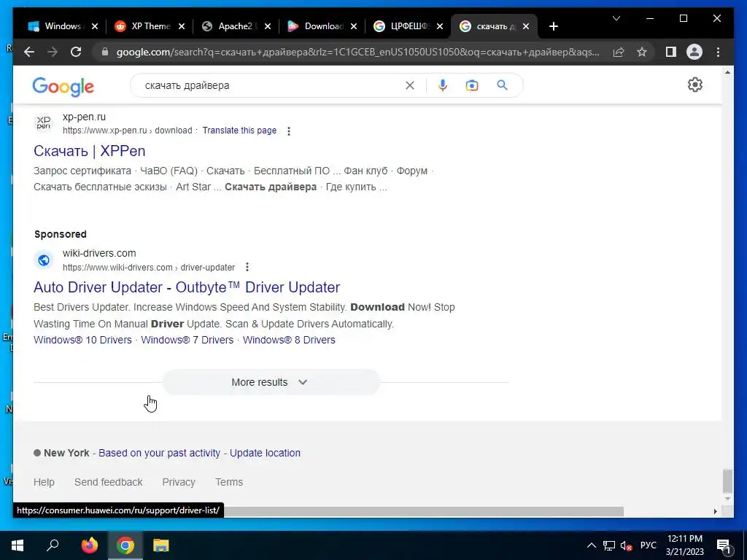Open Windows taskbar search
747x560 pixels.
53,545
